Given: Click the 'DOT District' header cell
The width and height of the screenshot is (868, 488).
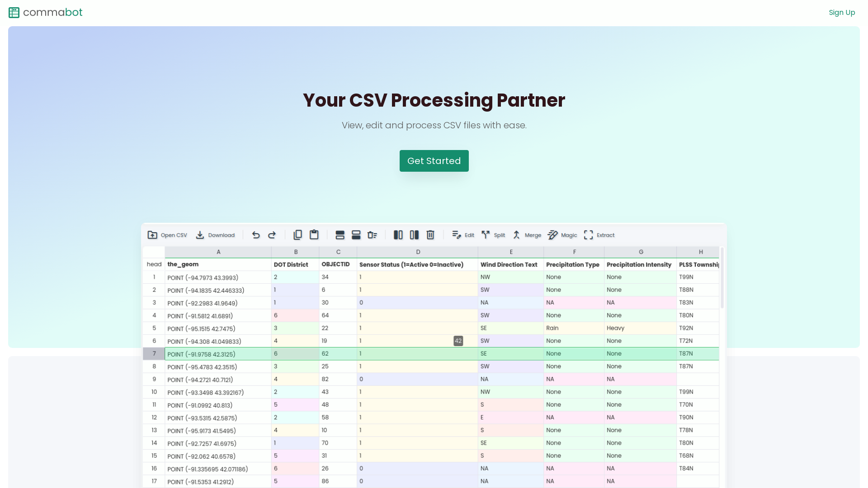Looking at the screenshot, I should pos(296,264).
